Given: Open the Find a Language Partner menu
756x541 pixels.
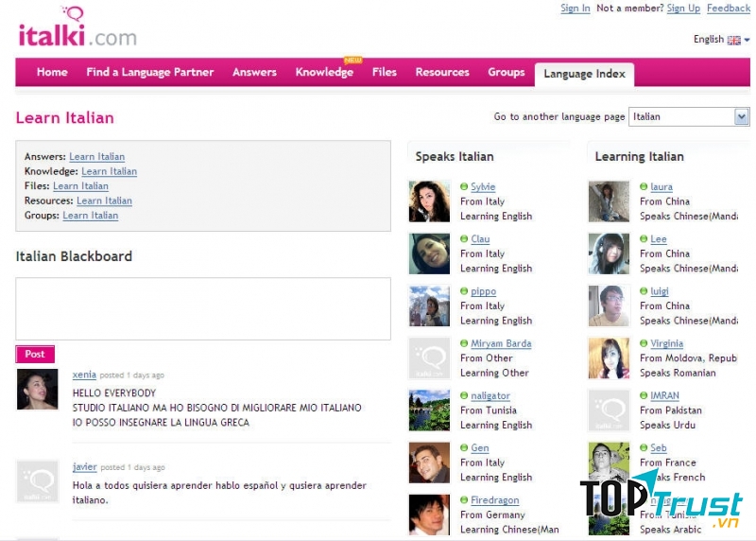Looking at the screenshot, I should coord(149,72).
